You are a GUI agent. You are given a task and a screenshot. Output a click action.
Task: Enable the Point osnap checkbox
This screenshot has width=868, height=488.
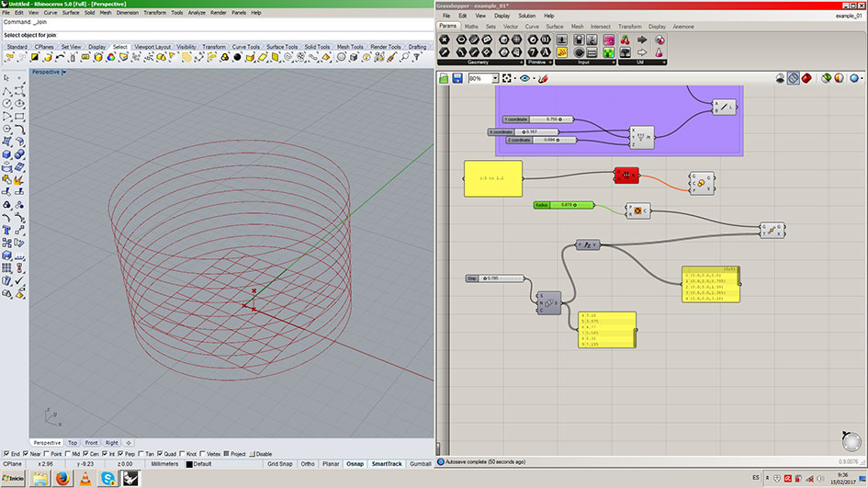pos(45,454)
